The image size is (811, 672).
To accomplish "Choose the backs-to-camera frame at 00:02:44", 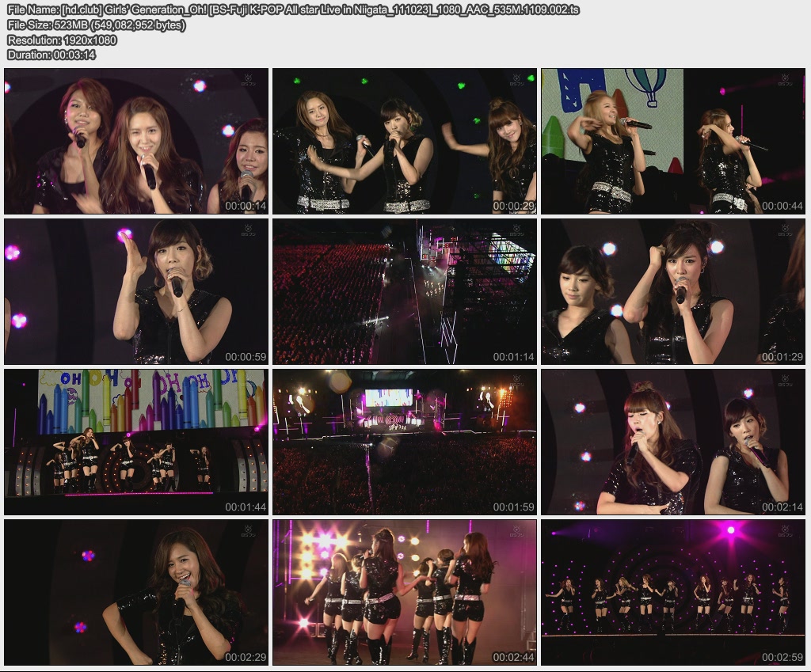I will tap(405, 592).
